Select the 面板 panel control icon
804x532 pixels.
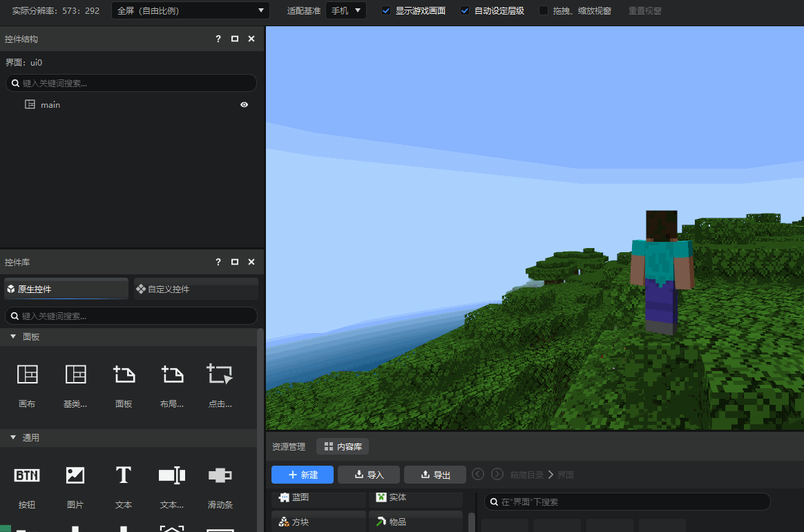124,374
